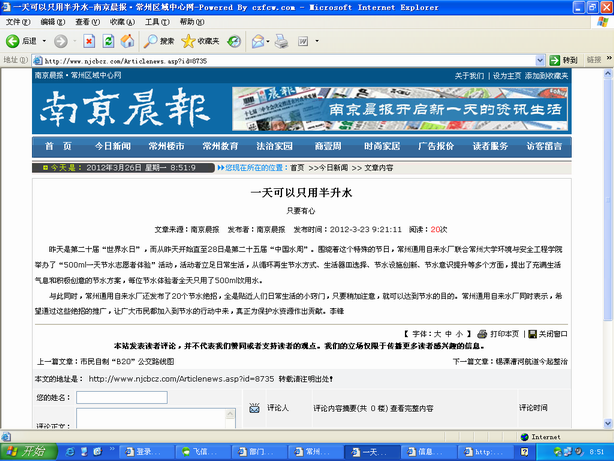Click the Windows 开始 Start button
This screenshot has width=614, height=461.
(24, 452)
